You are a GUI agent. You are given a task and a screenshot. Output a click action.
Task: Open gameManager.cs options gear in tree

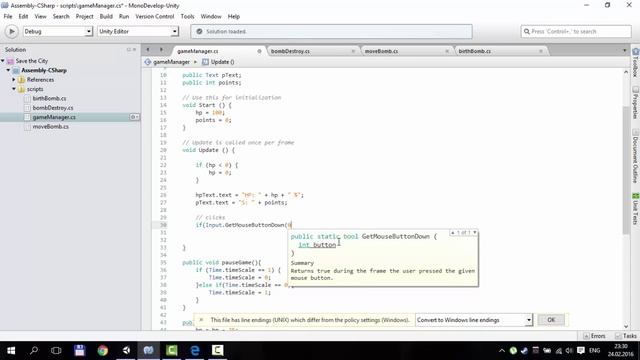pyautogui.click(x=134, y=117)
